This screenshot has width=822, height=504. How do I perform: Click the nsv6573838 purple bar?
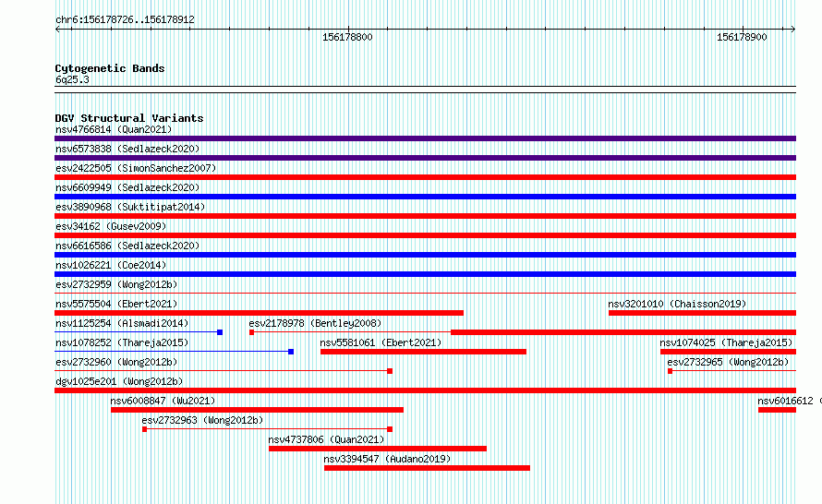[x=425, y=158]
